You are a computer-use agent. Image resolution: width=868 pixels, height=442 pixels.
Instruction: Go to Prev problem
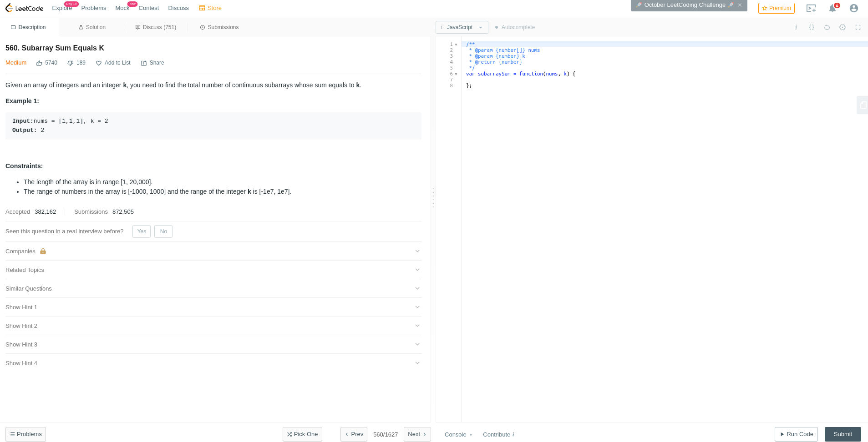tap(354, 434)
